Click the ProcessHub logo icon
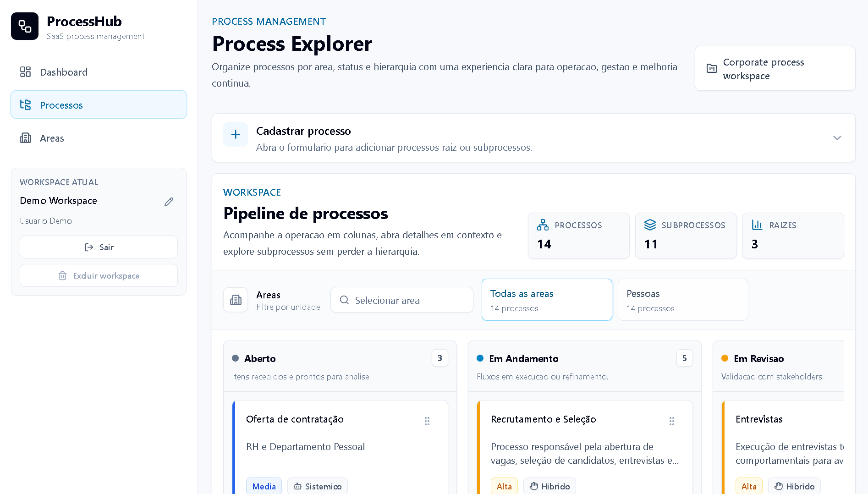This screenshot has width=868, height=494. (x=25, y=26)
